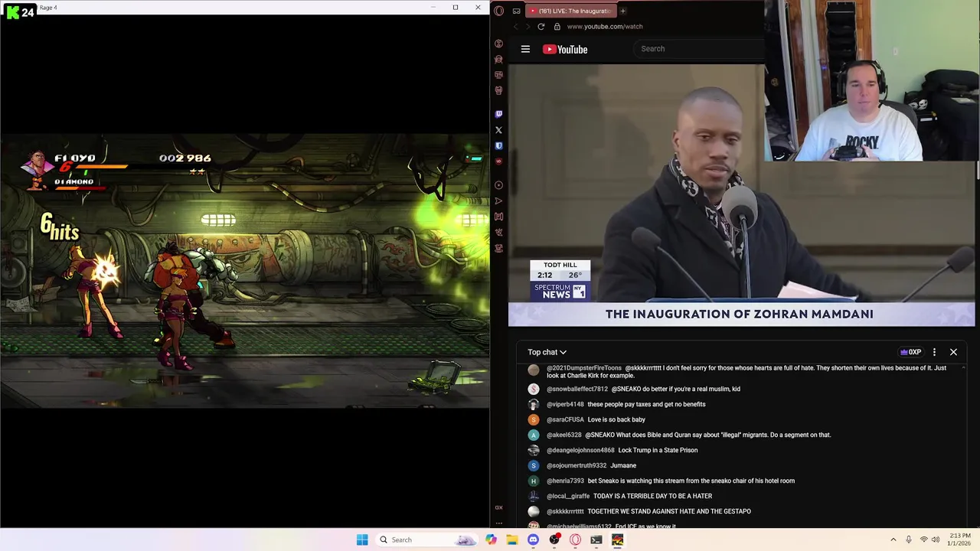Open the Windows Start menu
The width and height of the screenshot is (980, 551).
(362, 540)
